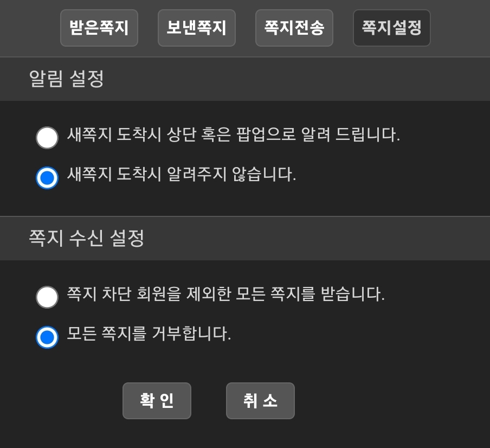Confirm the message settings with 확인
This screenshot has width=490, height=448.
[157, 401]
